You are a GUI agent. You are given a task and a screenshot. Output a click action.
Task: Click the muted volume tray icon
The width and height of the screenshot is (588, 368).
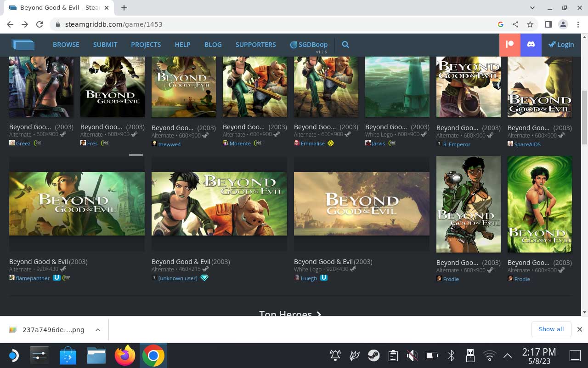click(x=412, y=356)
